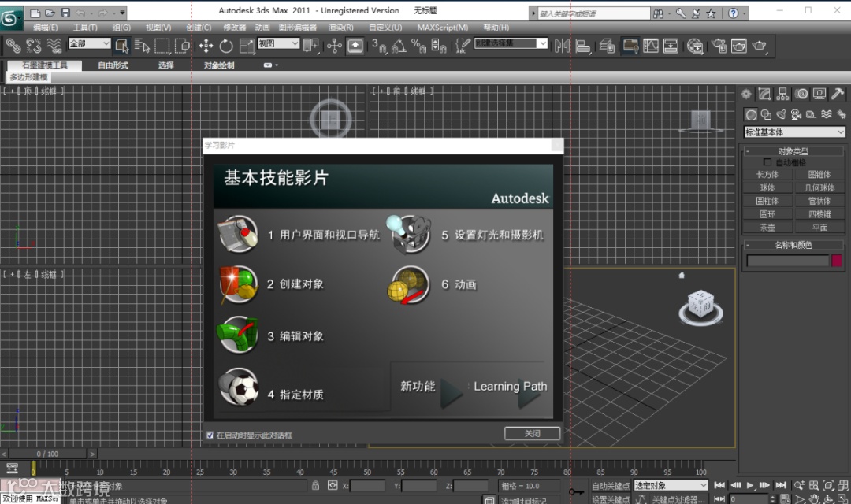The image size is (851, 504).
Task: Open the Layer Manager icon
Action: (607, 46)
